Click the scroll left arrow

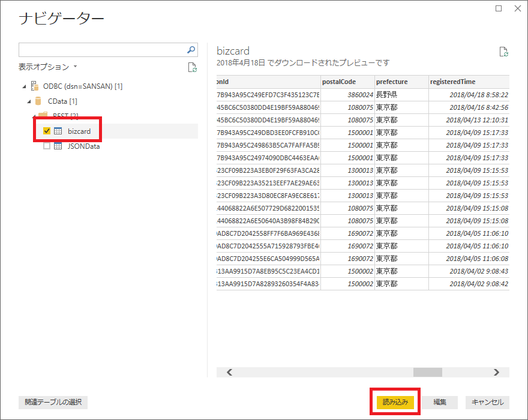click(x=230, y=372)
